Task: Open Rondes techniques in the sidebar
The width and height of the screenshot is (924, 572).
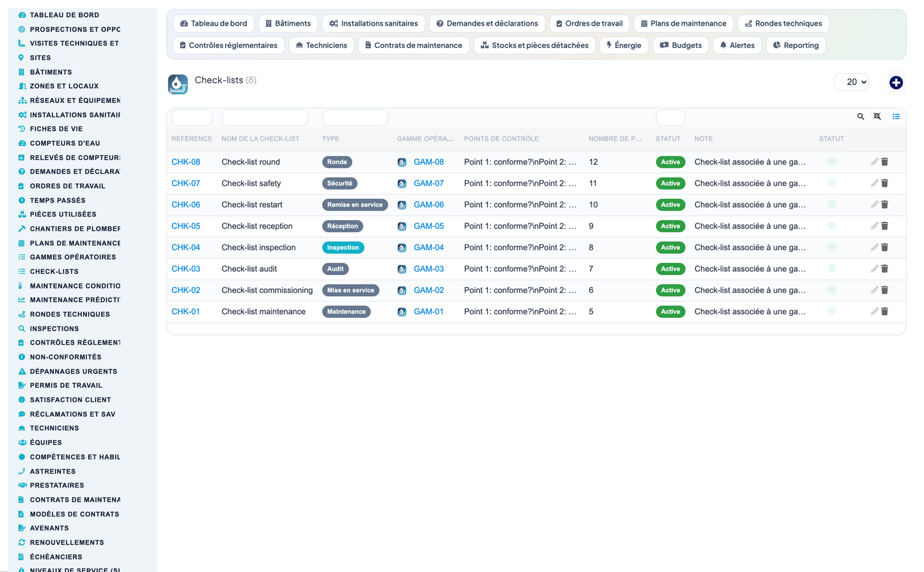Action: point(70,314)
